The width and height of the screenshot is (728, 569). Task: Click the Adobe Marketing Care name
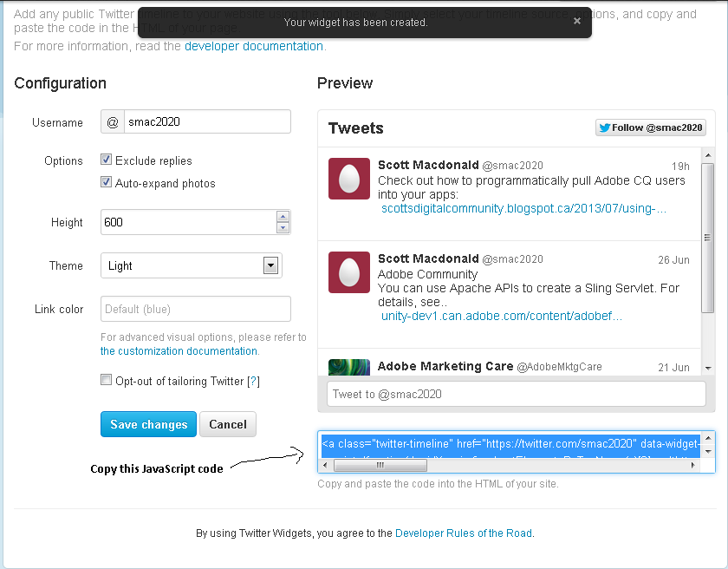(x=445, y=367)
